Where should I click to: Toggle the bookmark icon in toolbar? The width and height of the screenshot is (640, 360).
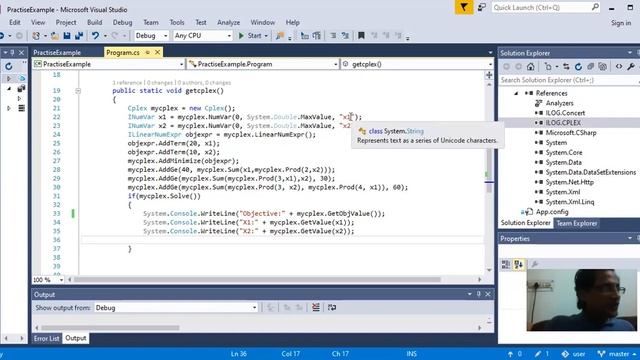pyautogui.click(x=361, y=36)
